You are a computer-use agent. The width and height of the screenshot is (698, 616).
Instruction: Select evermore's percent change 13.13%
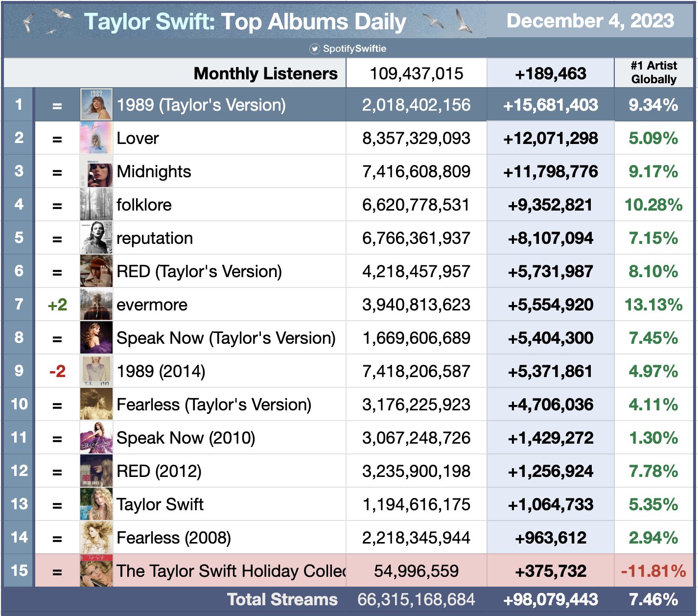pos(653,305)
